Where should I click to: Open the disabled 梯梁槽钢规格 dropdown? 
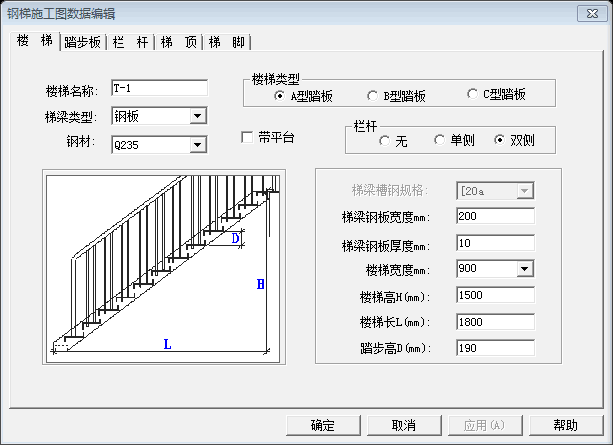pyautogui.click(x=525, y=191)
